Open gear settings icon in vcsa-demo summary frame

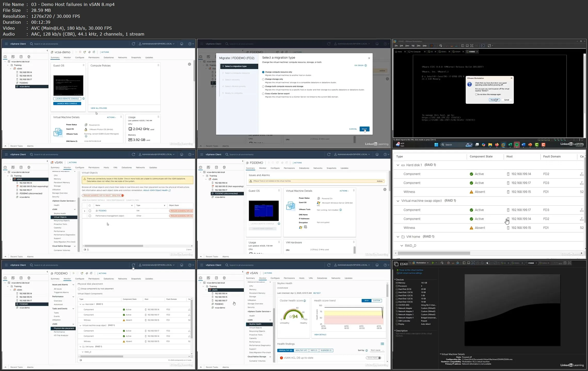(x=189, y=64)
